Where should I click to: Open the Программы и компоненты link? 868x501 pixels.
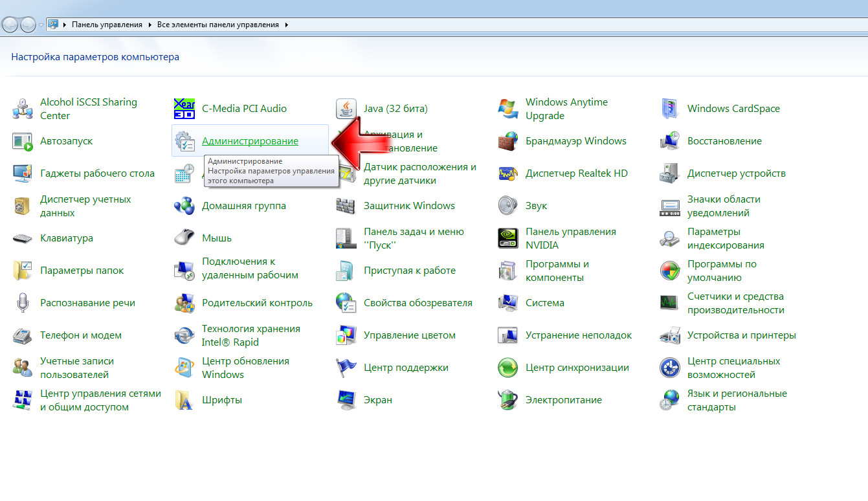click(557, 271)
